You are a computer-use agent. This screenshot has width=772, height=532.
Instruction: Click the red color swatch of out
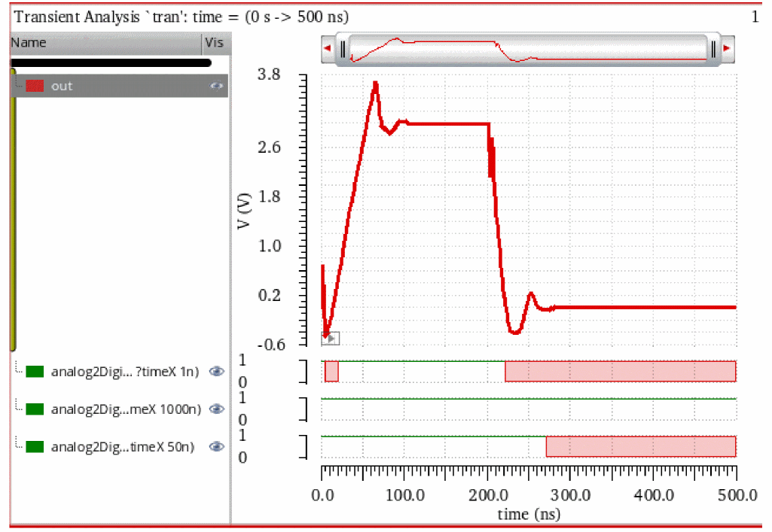(x=35, y=86)
